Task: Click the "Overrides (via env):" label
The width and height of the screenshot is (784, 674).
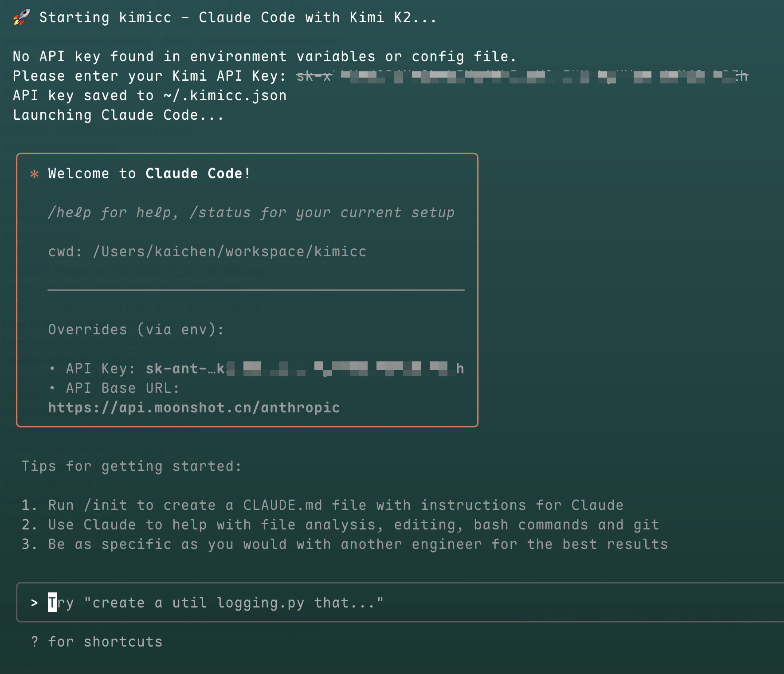Action: click(136, 329)
